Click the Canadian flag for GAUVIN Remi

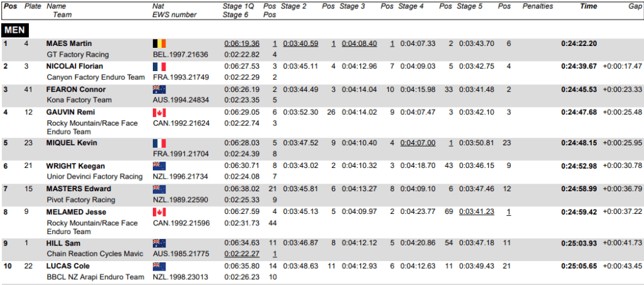tap(159, 113)
